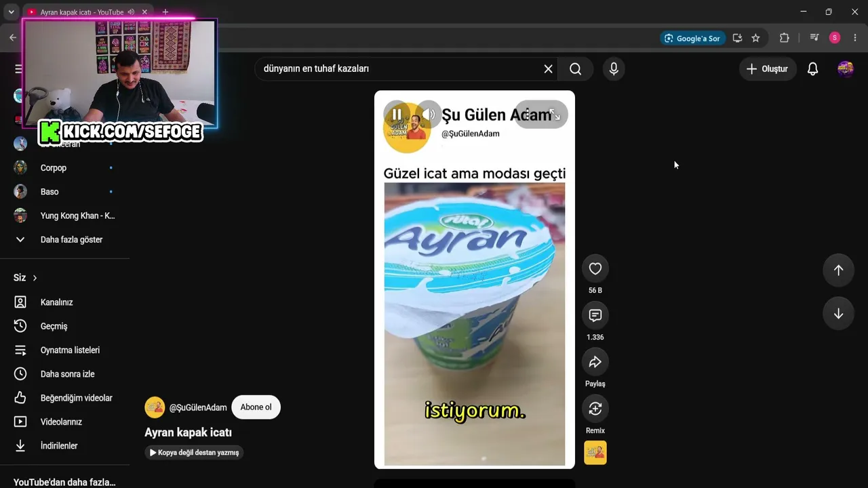Click the thumbs-up icon beside Beğendiğim videolar
The width and height of the screenshot is (868, 488).
pyautogui.click(x=20, y=398)
